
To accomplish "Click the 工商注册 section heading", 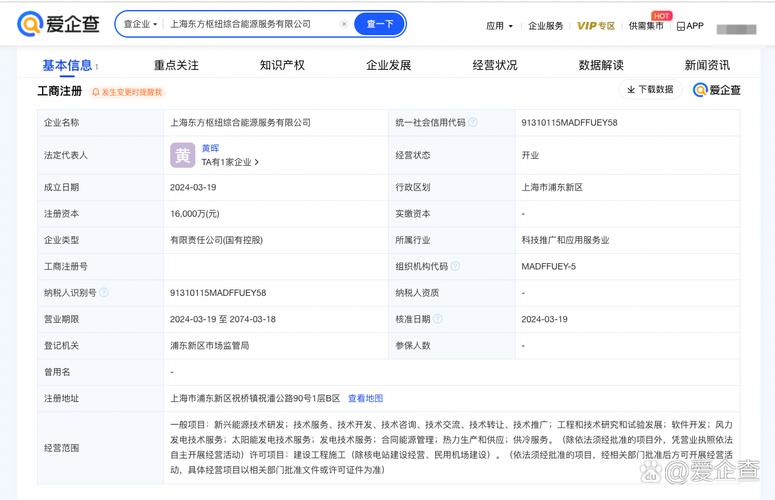I will pyautogui.click(x=60, y=91).
